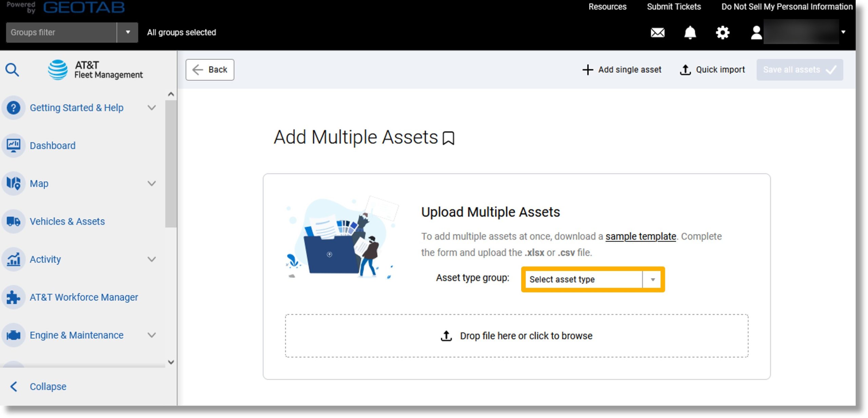This screenshot has width=868, height=418.
Task: Click the Engine & Maintenance chevron
Action: 154,335
